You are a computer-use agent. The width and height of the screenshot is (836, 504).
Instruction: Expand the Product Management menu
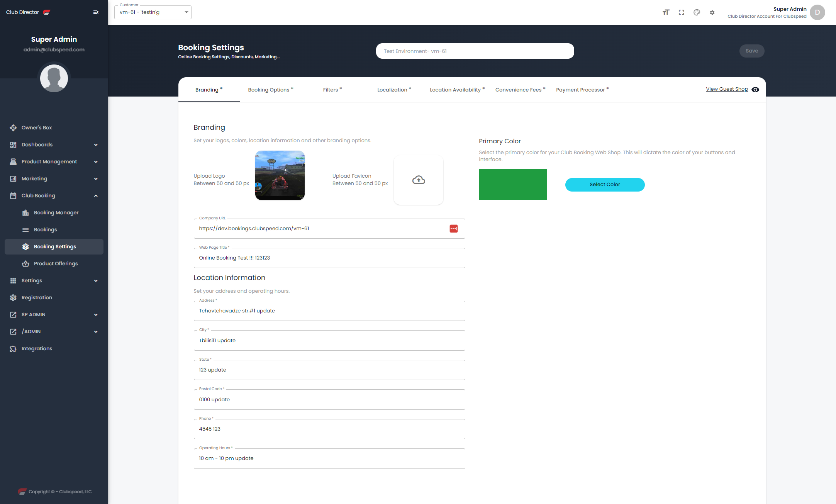tap(54, 161)
